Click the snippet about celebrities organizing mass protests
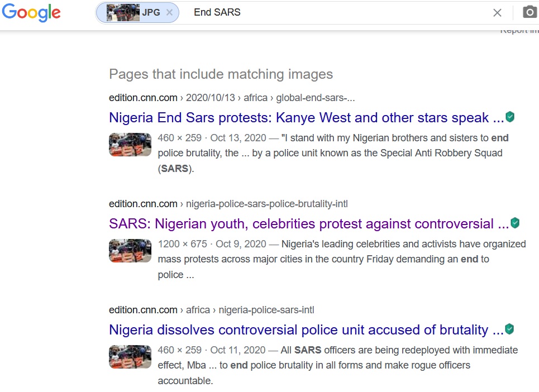This screenshot has height=392, width=539. [342, 260]
